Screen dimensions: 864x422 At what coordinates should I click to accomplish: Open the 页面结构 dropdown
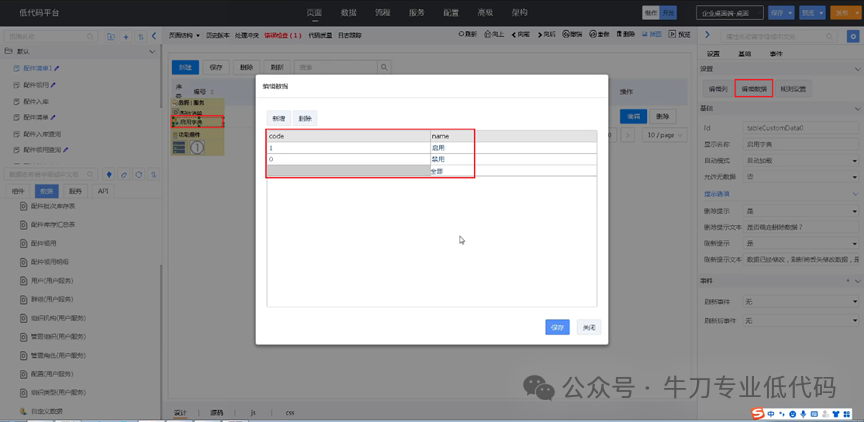184,35
